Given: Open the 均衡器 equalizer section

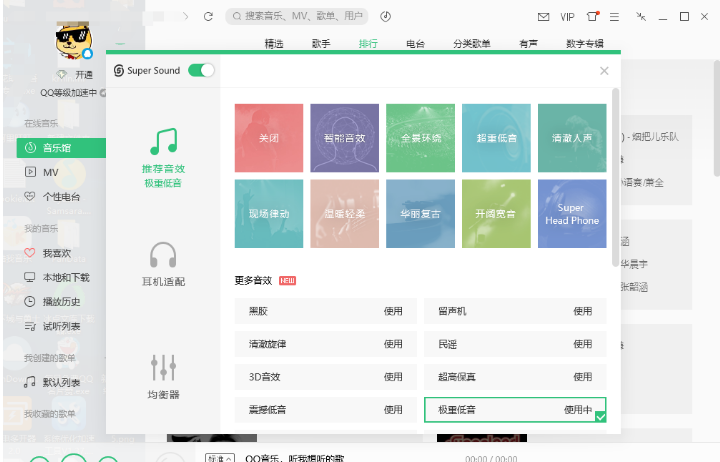Looking at the screenshot, I should click(163, 377).
